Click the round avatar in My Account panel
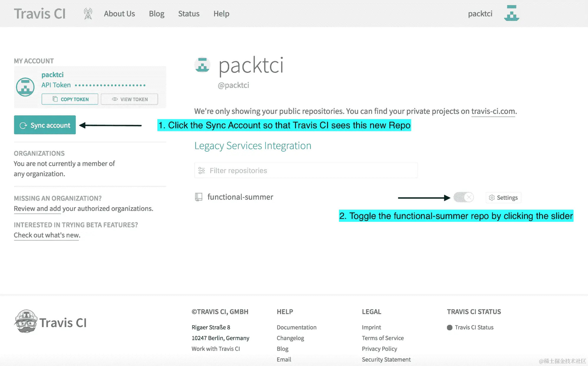Viewport: 588px width, 366px height. coord(25,87)
